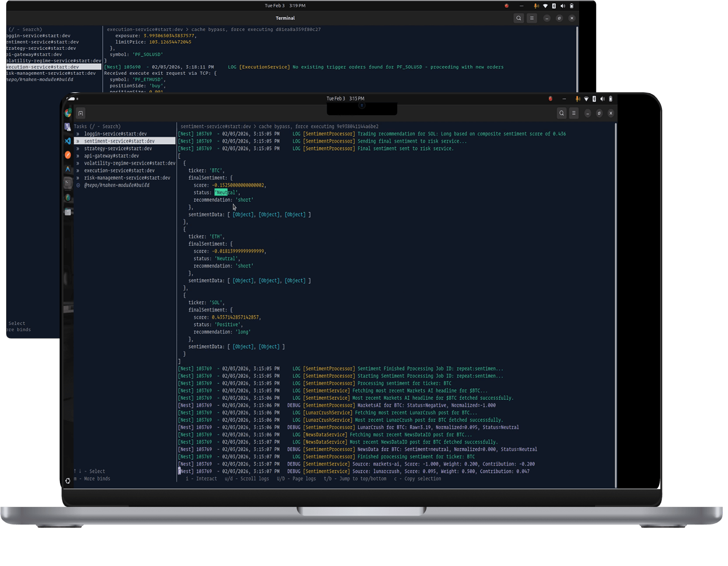Click SOL score value 0.4357142857142857
Viewport: 728px width, 566px height.
(236, 318)
